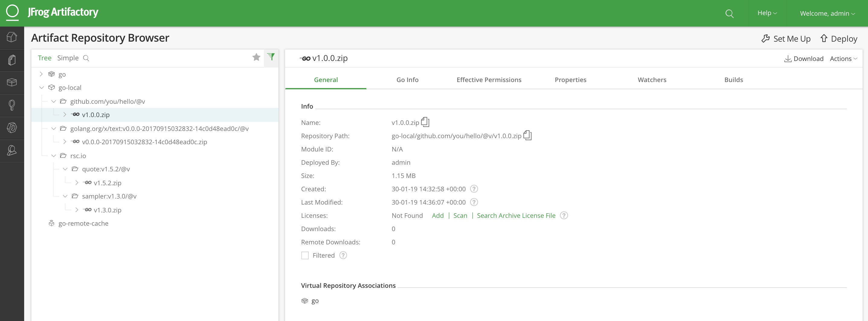This screenshot has height=321, width=868.
Task: Open the tree filter funnel icon
Action: pos(271,57)
